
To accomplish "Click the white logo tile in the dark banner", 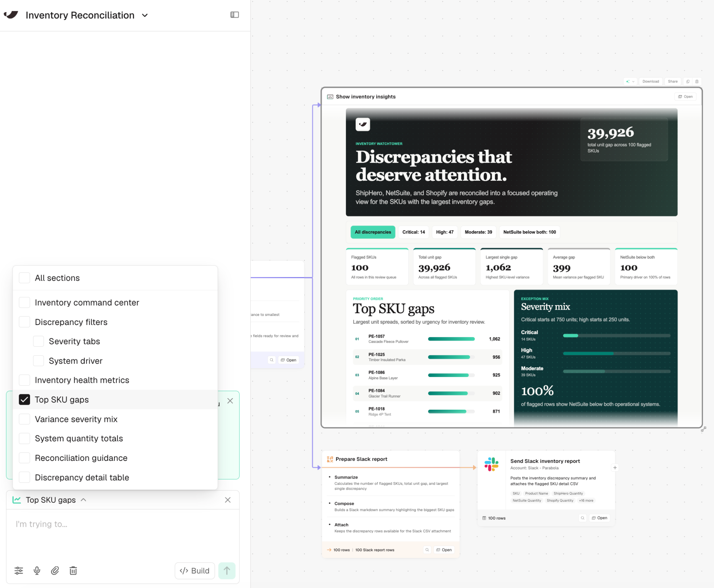I will point(363,124).
